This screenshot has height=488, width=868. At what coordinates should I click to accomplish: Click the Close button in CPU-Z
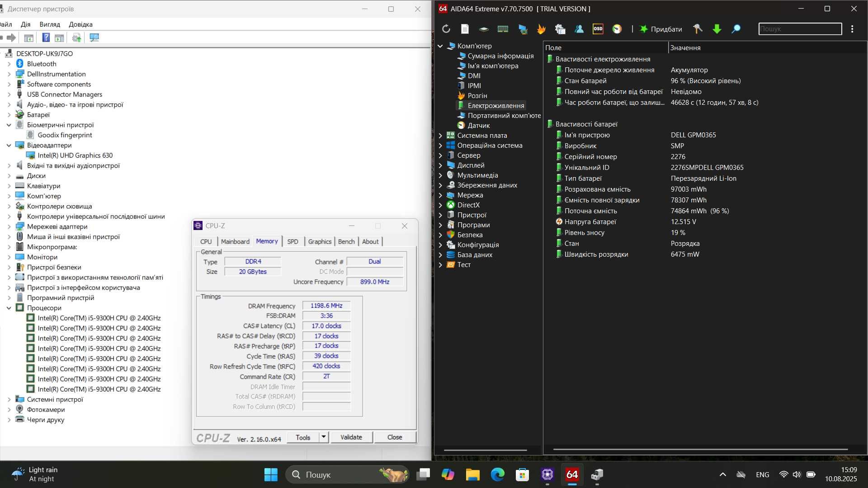[x=395, y=437]
